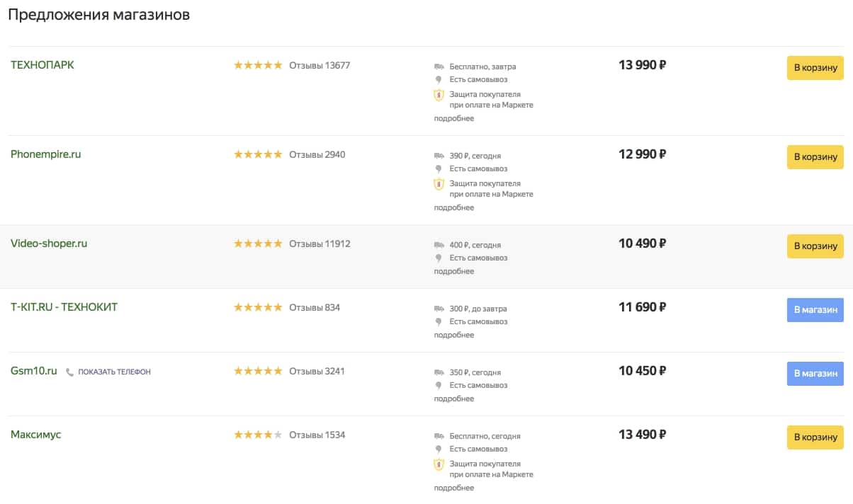Go to T-KIT.RU store via В магазин

point(815,310)
